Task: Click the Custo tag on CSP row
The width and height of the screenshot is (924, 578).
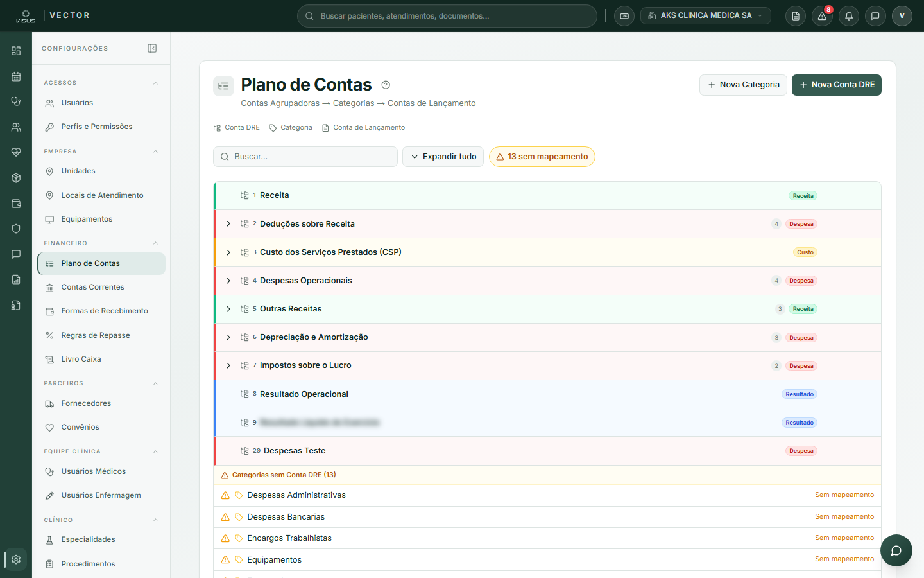Action: click(805, 252)
